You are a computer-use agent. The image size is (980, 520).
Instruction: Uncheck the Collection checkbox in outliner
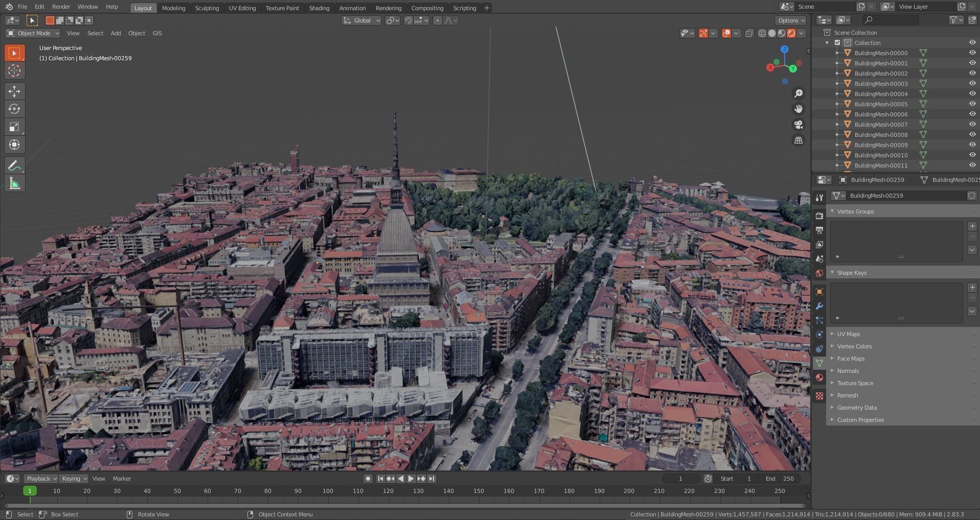pos(837,43)
